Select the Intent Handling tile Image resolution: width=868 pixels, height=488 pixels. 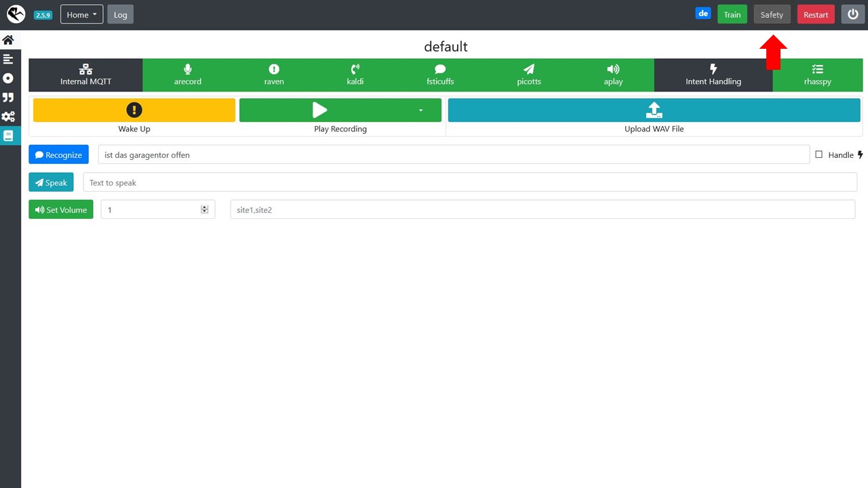[713, 75]
